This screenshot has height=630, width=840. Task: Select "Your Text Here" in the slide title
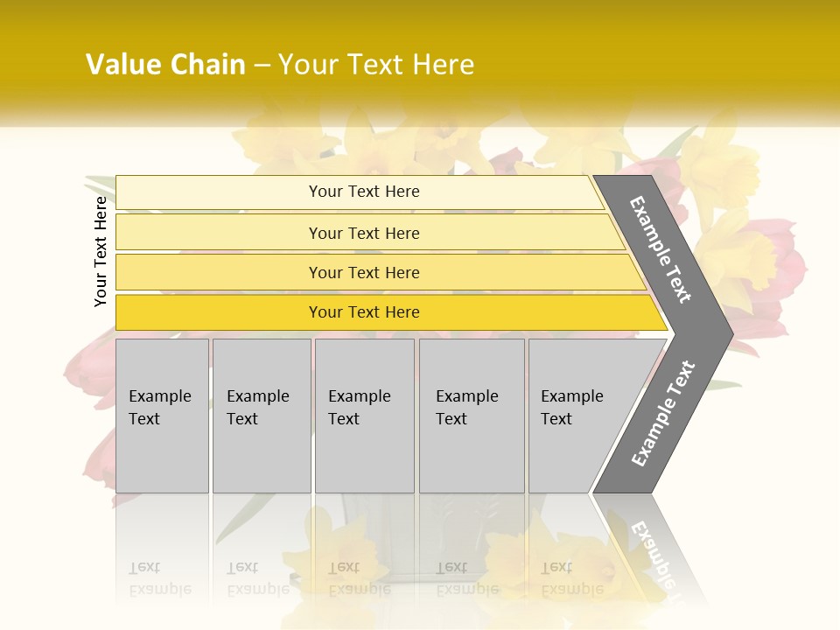[x=376, y=65]
